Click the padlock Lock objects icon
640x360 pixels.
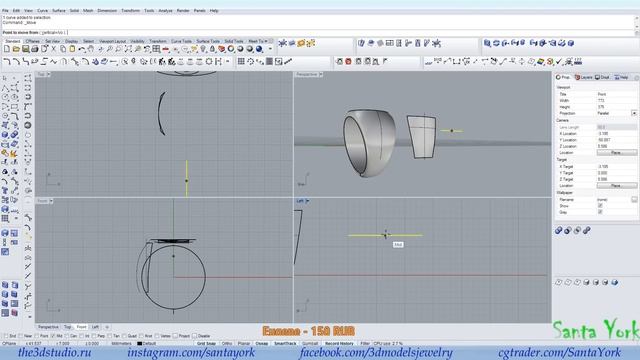[x=212, y=49]
